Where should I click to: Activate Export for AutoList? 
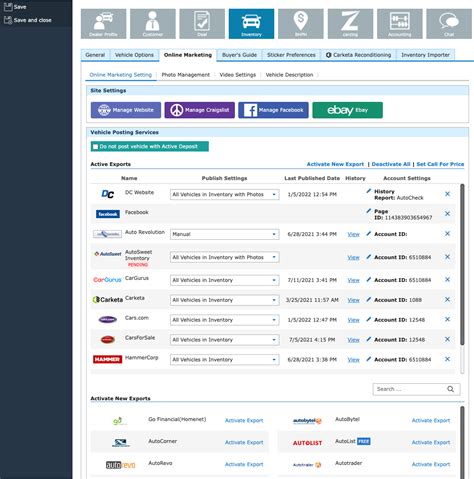pos(431,442)
